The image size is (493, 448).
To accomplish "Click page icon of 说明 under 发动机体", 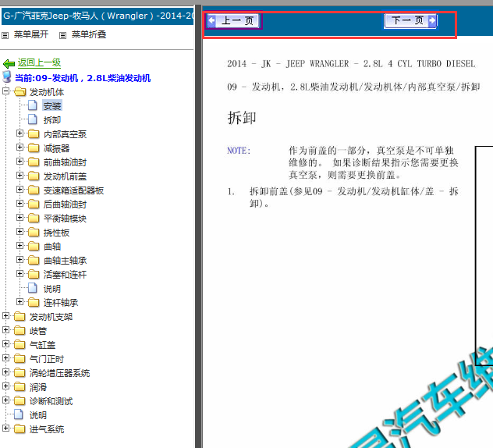I will 33,288.
